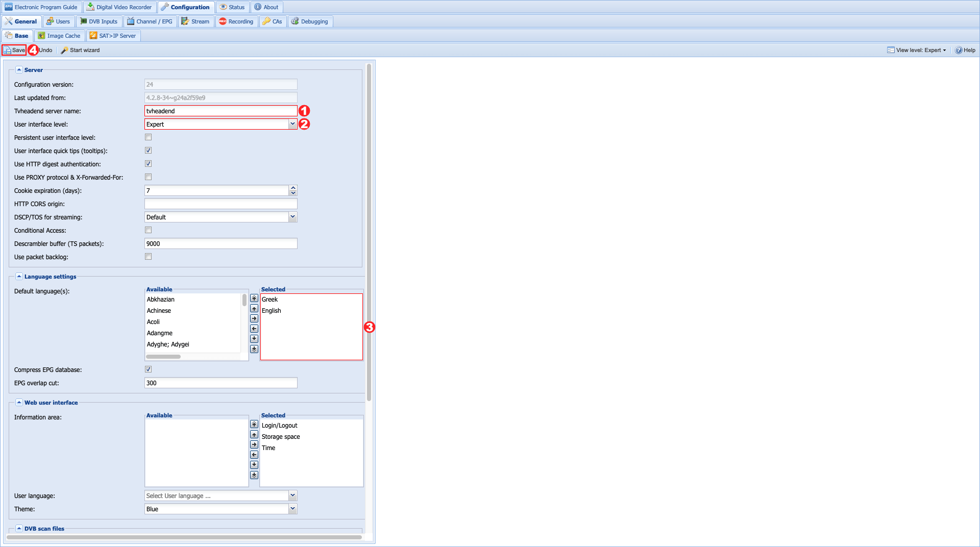Screen dimensions: 980x547
Task: Add language to Selected with right arrow
Action: [x=254, y=318]
